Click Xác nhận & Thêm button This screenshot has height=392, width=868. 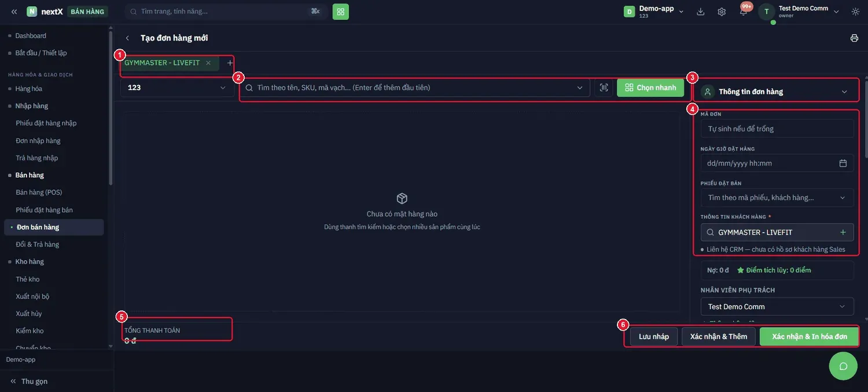(719, 336)
